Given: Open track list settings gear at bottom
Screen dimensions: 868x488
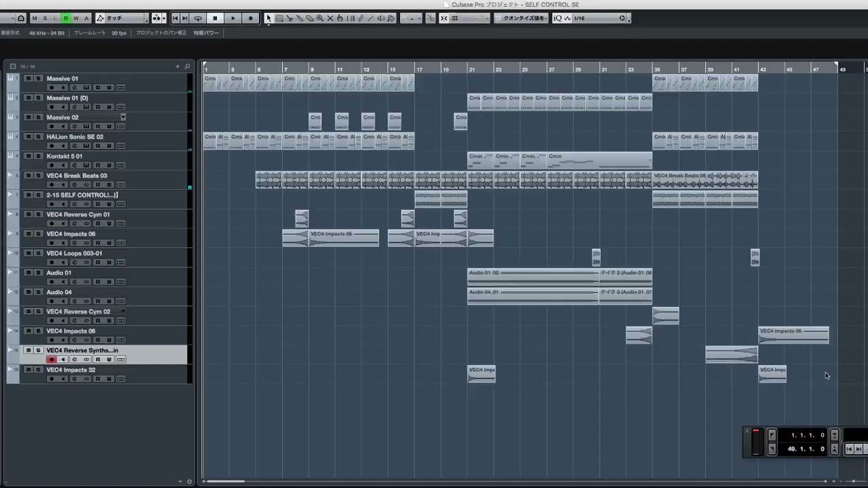Looking at the screenshot, I should [190, 481].
